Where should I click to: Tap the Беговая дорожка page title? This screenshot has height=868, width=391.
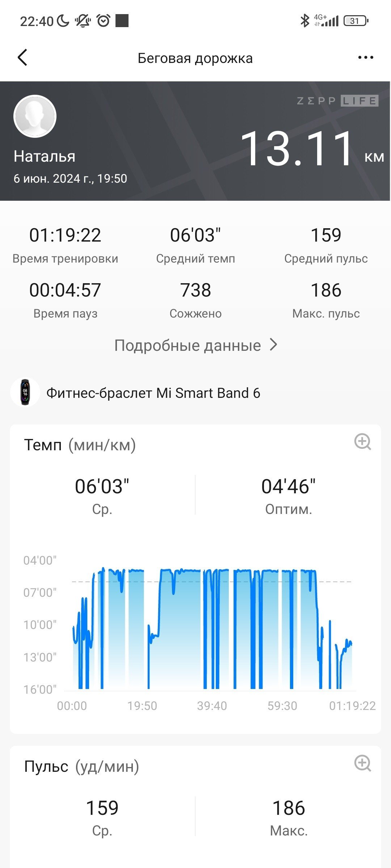(x=195, y=58)
